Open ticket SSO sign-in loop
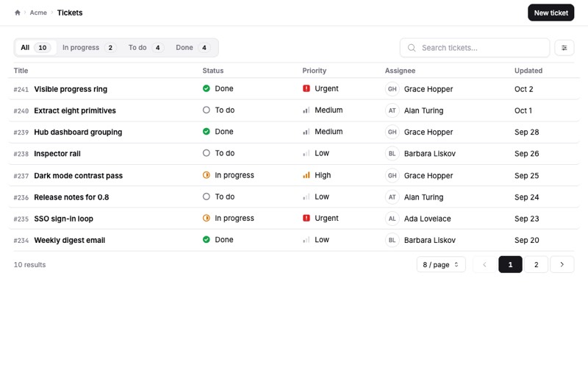The height and width of the screenshot is (368, 588). pyautogui.click(x=63, y=219)
